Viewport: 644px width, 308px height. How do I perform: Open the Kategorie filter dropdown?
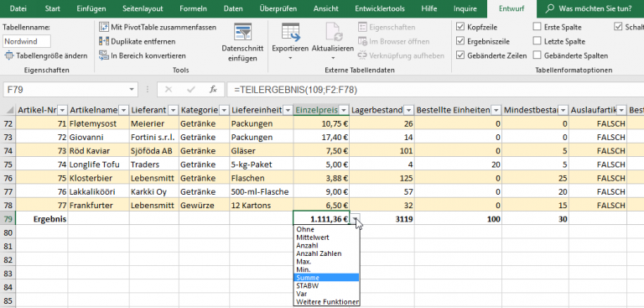pos(224,110)
